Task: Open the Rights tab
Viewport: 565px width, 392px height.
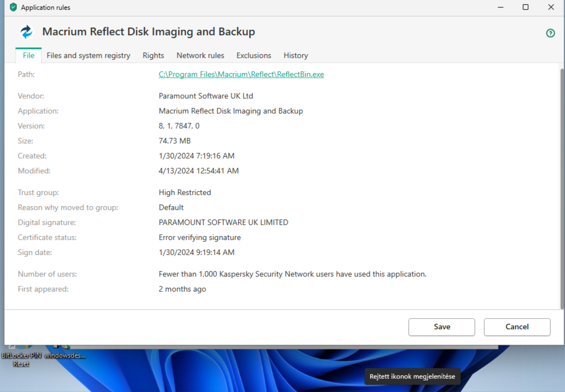Action: click(x=153, y=55)
